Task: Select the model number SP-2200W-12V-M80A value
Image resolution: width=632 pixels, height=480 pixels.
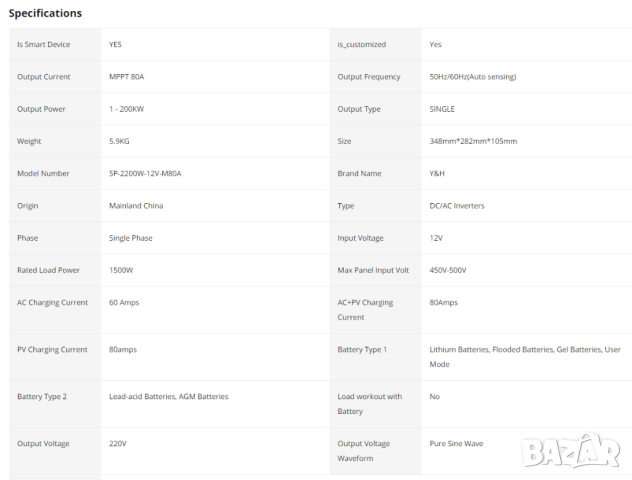Action: pyautogui.click(x=145, y=173)
